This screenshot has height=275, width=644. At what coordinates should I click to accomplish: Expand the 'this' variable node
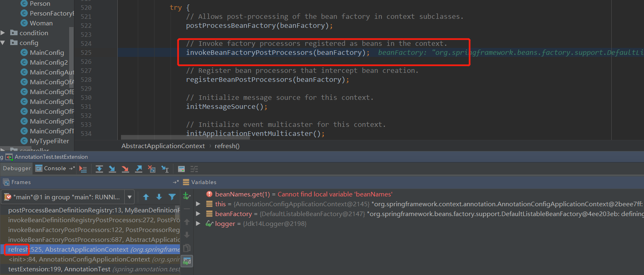pos(198,204)
